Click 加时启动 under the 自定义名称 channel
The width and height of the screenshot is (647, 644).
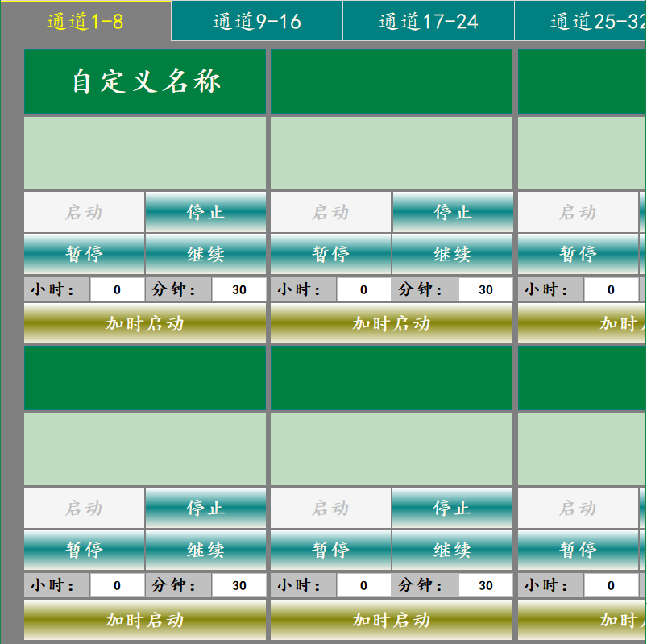click(x=145, y=323)
